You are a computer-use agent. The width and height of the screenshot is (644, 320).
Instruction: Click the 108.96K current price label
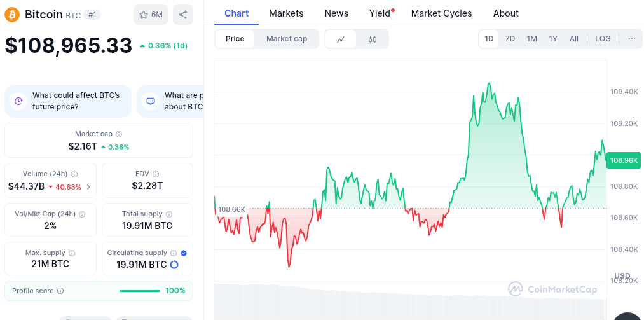pyautogui.click(x=624, y=160)
